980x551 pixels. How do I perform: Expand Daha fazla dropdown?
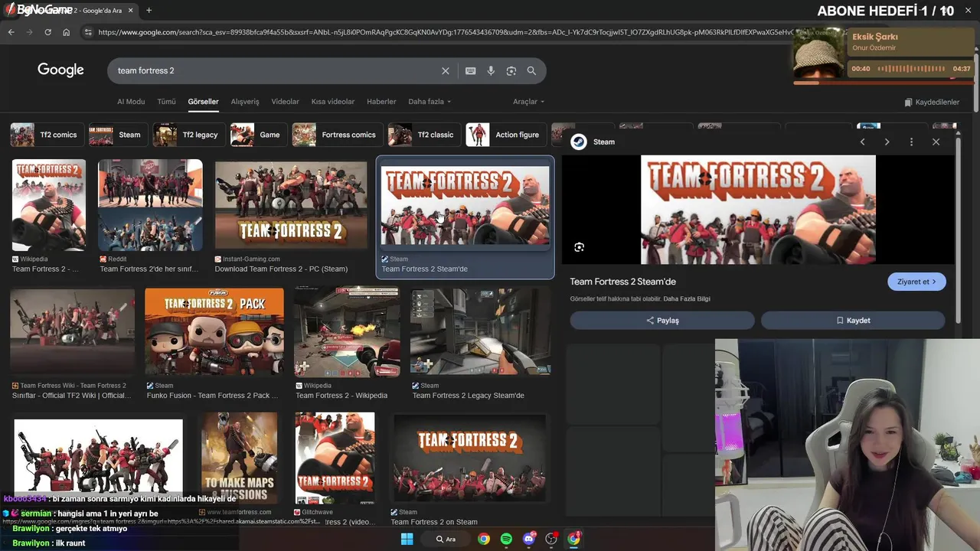[x=430, y=101]
